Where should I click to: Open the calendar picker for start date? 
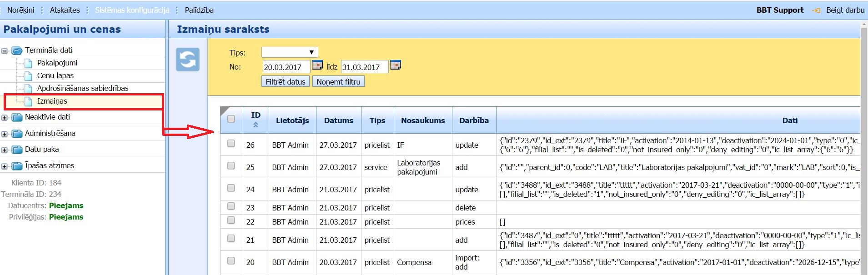[x=317, y=65]
